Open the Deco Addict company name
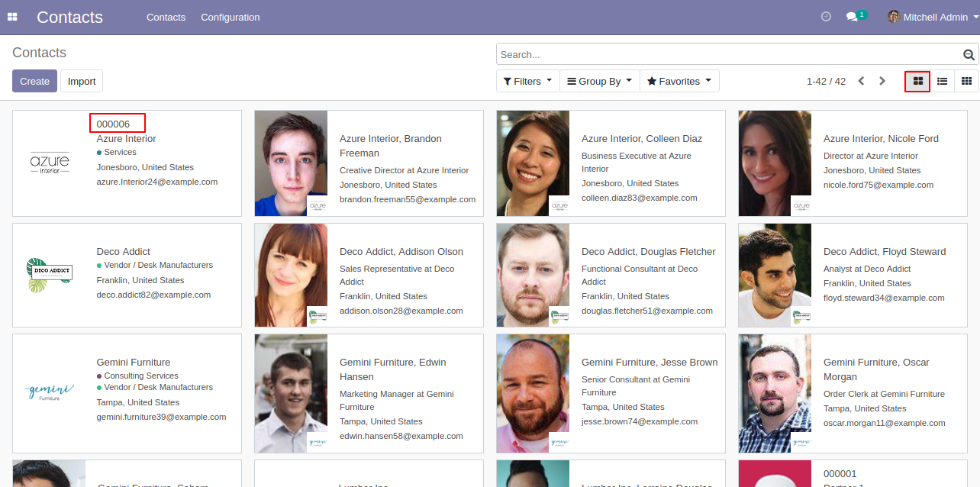Image resolution: width=980 pixels, height=487 pixels. coord(124,252)
